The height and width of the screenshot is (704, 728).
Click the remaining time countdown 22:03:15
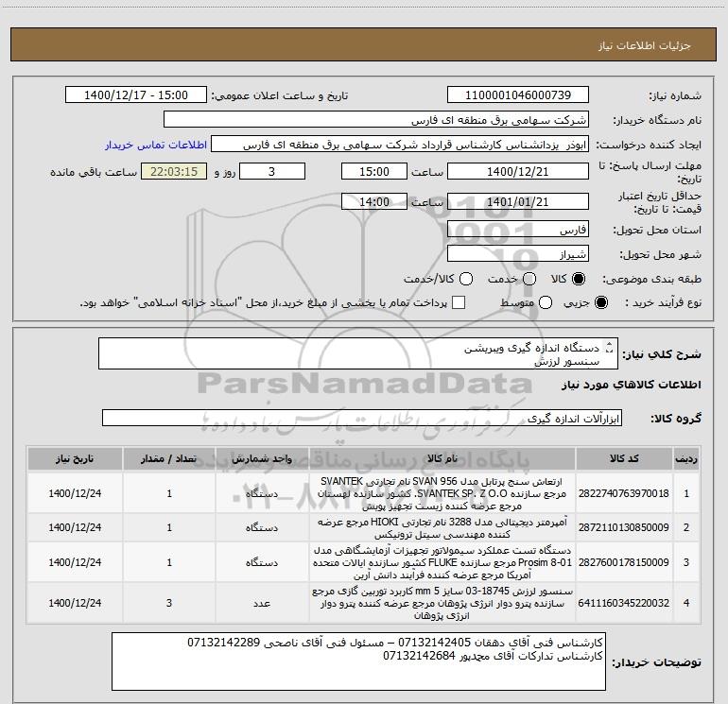[174, 171]
